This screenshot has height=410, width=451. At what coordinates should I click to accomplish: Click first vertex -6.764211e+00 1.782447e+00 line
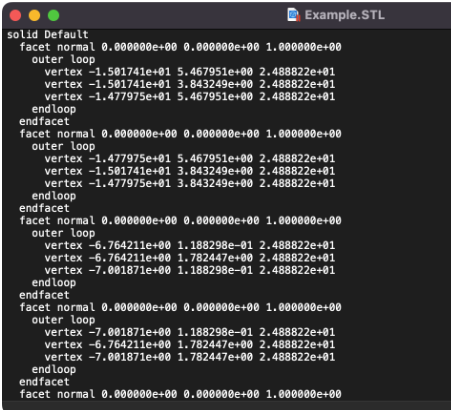(x=190, y=258)
